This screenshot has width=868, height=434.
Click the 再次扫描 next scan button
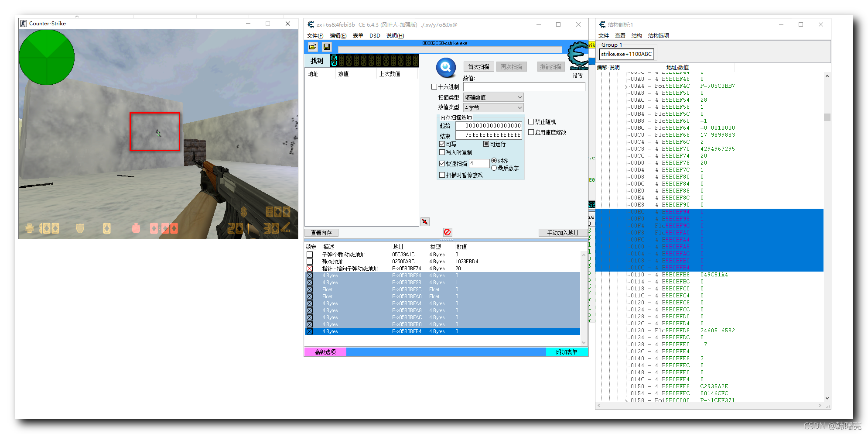511,67
